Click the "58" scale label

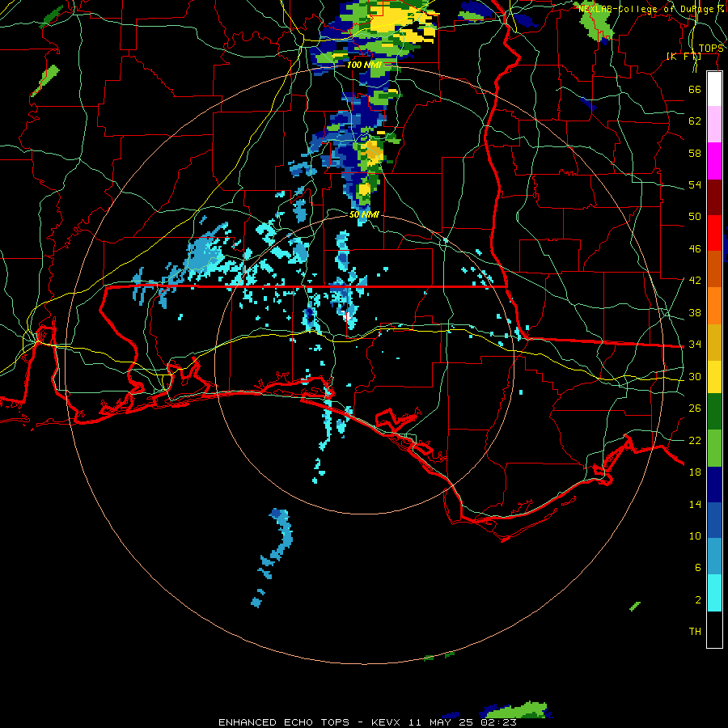click(x=695, y=153)
